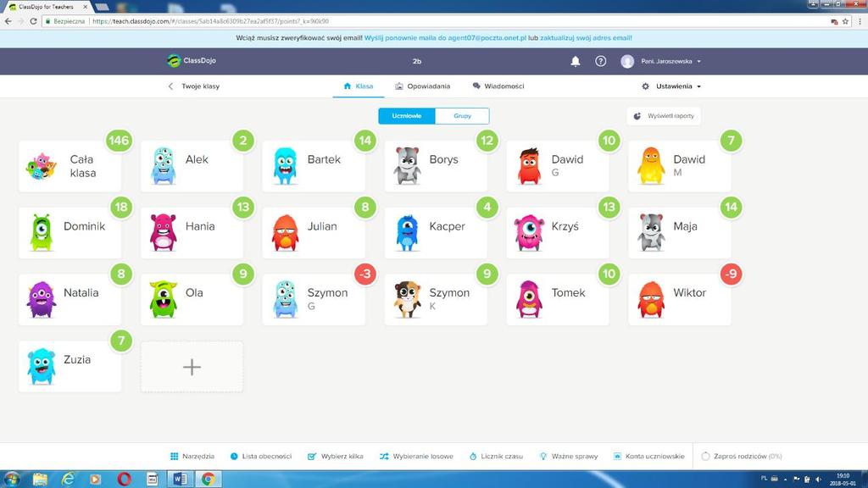Click Zaproś rodziców invite parents

pos(741,457)
